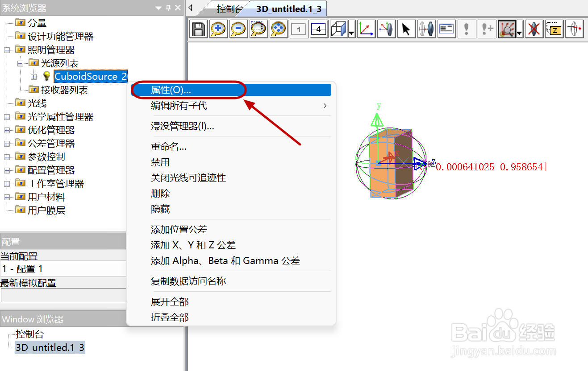
Task: Switch to single viewport with the 1 icon
Action: (x=298, y=29)
